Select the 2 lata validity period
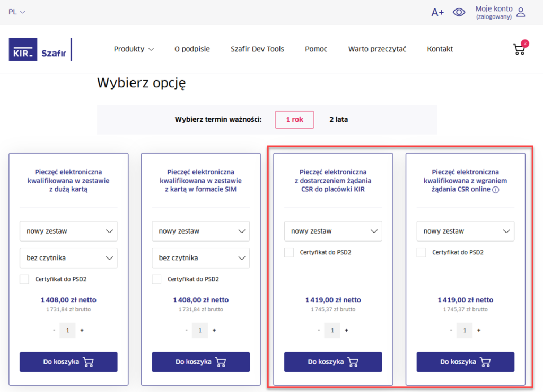Screen dimensions: 543x392 coord(339,120)
